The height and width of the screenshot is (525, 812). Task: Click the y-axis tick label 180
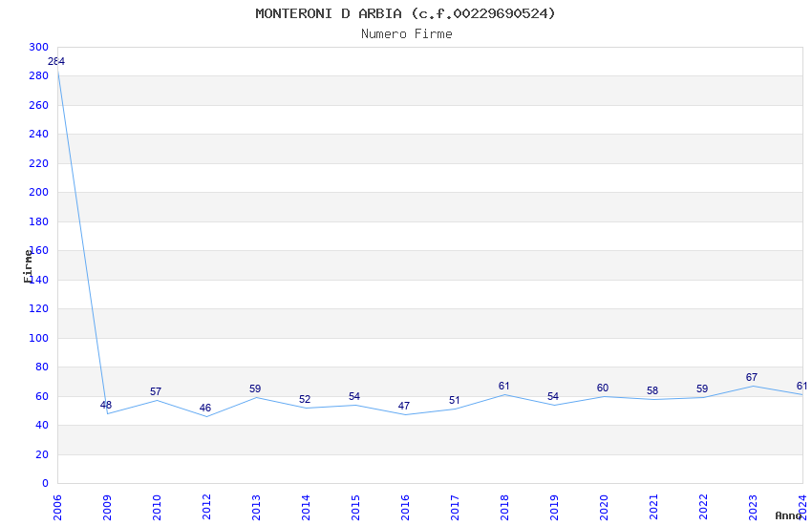pyautogui.click(x=39, y=221)
